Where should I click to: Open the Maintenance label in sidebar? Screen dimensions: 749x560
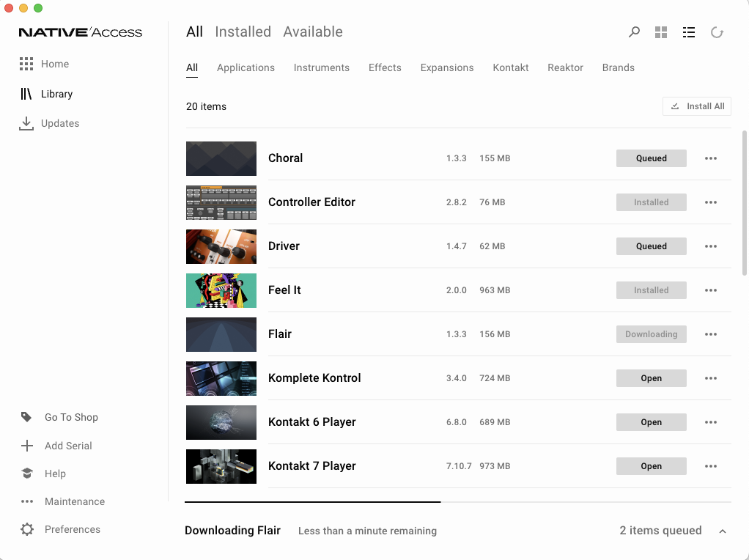click(x=75, y=501)
